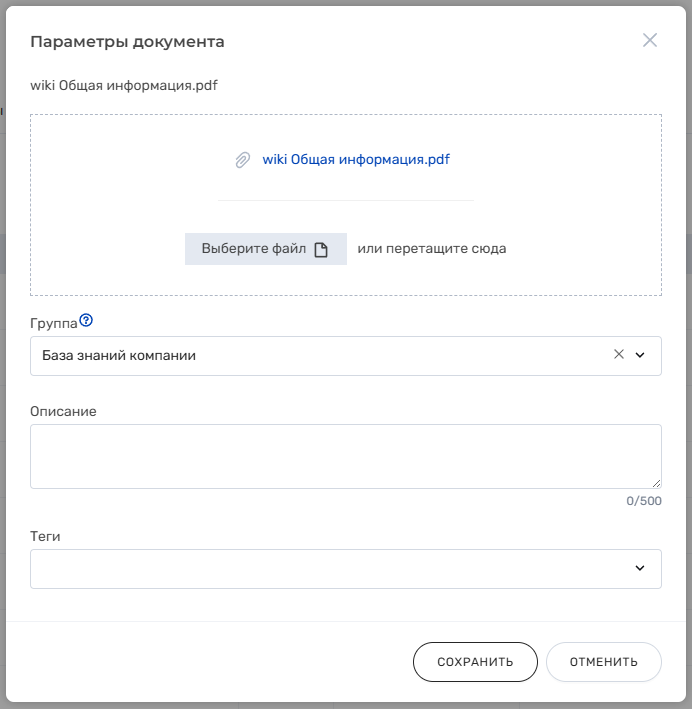
Task: Click the Описание field label
Action: 63,411
